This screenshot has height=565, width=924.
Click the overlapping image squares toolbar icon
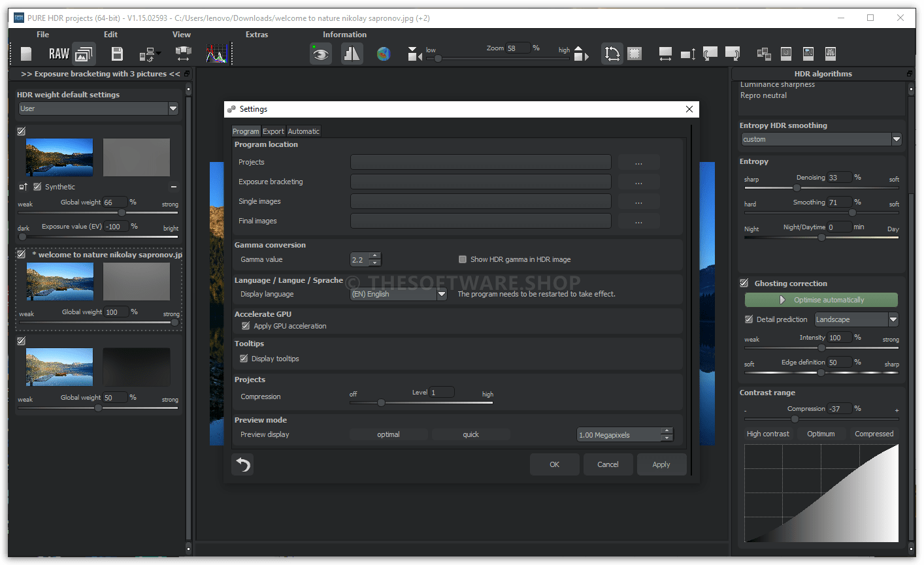tap(764, 54)
